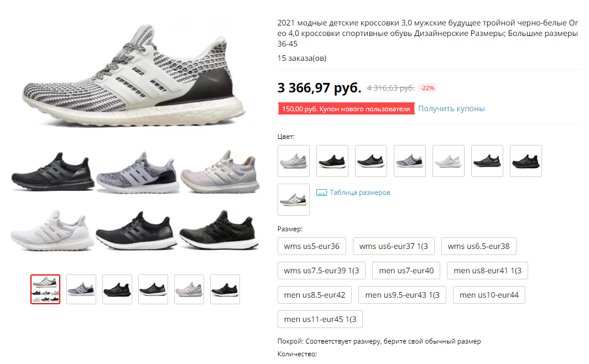Select the first light gray shoe color swatch
Viewport: 589px width, 364px height.
pyautogui.click(x=293, y=161)
